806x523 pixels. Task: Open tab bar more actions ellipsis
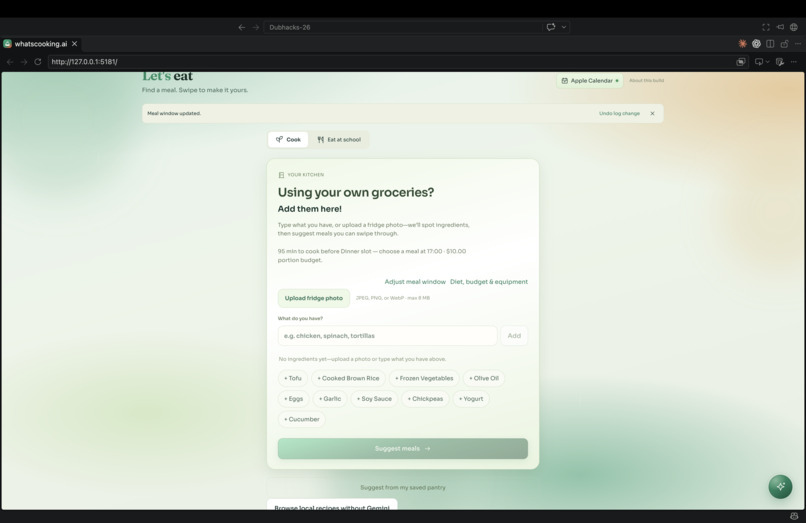click(798, 44)
